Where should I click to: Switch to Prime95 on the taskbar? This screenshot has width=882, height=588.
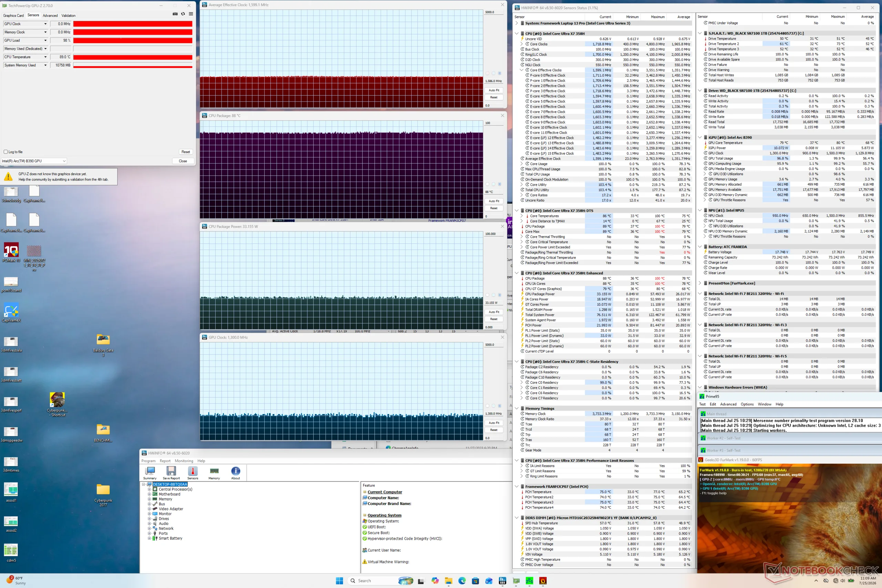(x=530, y=580)
